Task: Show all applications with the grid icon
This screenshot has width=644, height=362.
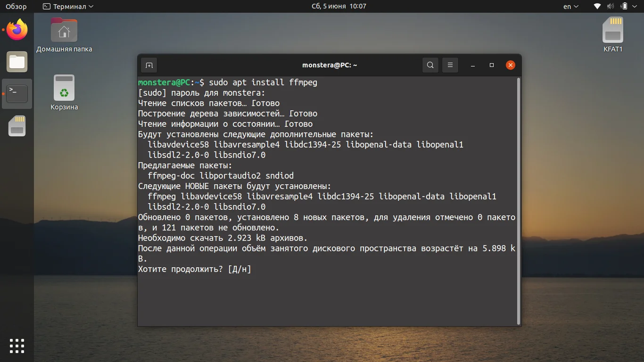Action: (17, 346)
